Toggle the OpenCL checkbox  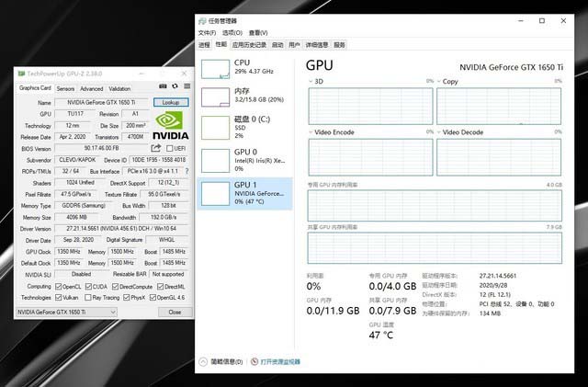tap(58, 286)
